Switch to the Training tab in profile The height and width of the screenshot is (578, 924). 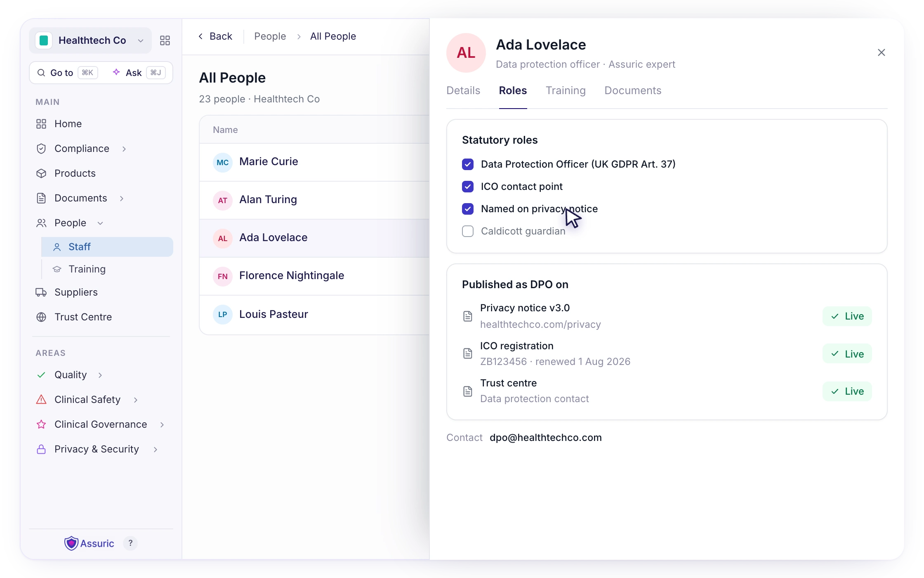566,90
